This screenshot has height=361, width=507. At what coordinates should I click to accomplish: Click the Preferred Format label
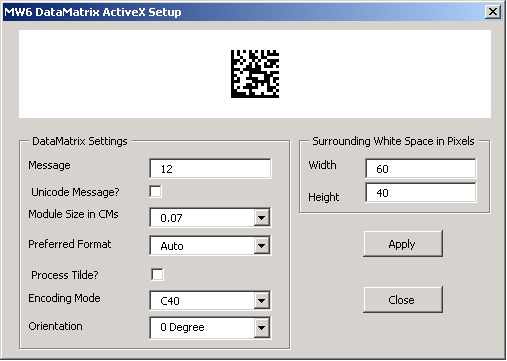(x=70, y=244)
